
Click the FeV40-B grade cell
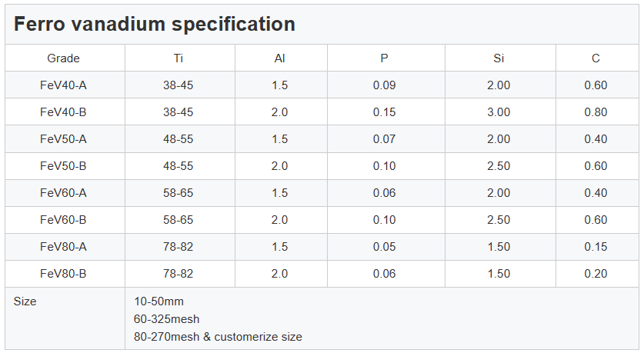[x=63, y=112]
